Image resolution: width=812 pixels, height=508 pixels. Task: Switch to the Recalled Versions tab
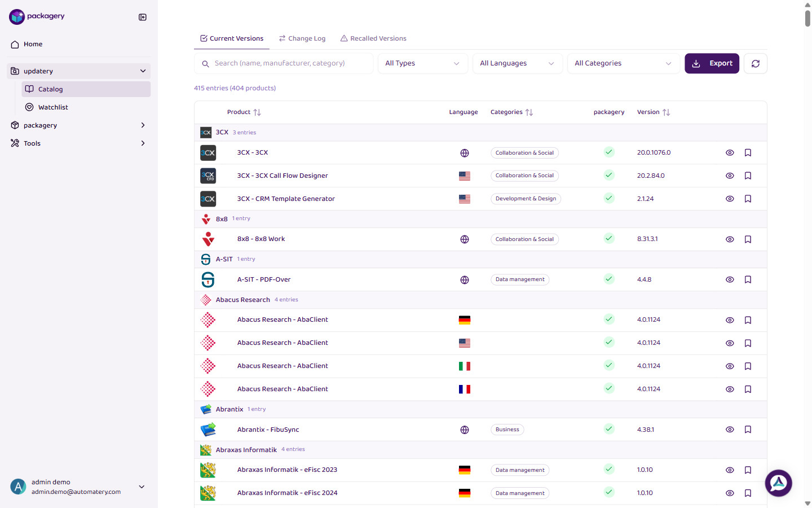(x=373, y=38)
